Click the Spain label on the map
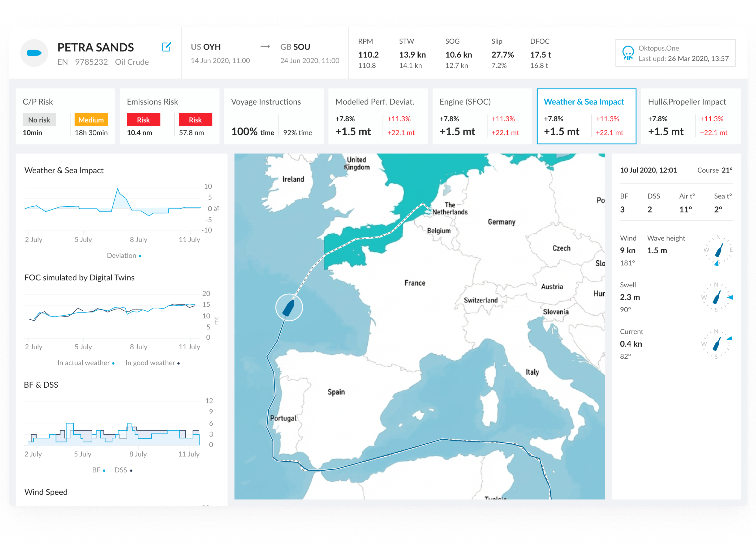This screenshot has width=756, height=550. point(336,392)
